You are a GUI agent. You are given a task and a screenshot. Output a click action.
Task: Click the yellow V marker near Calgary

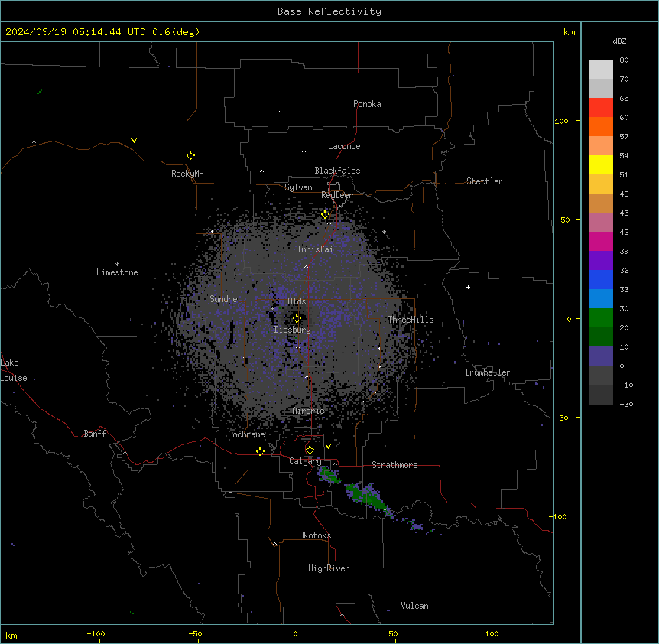pos(328,447)
